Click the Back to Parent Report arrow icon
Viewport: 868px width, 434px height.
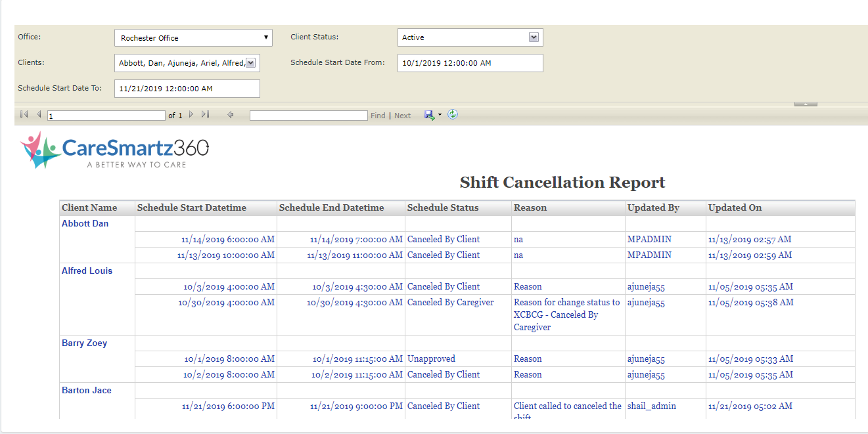pos(229,115)
